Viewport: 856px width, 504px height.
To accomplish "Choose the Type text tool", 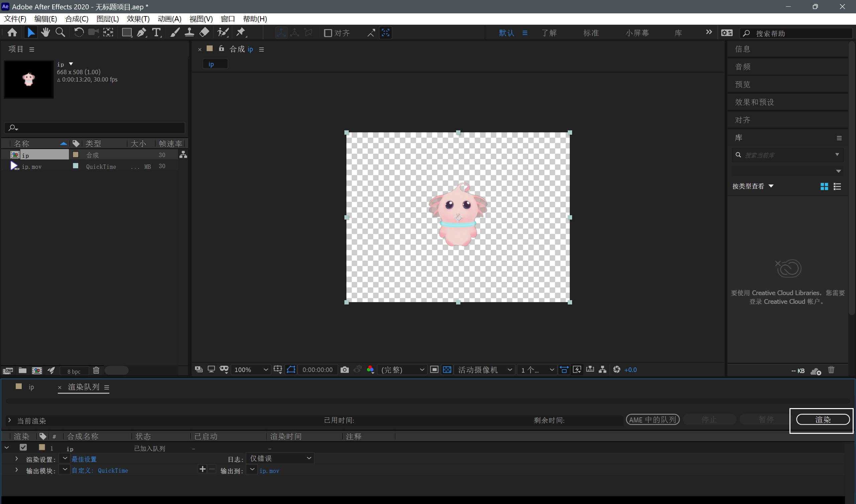I will pyautogui.click(x=156, y=33).
